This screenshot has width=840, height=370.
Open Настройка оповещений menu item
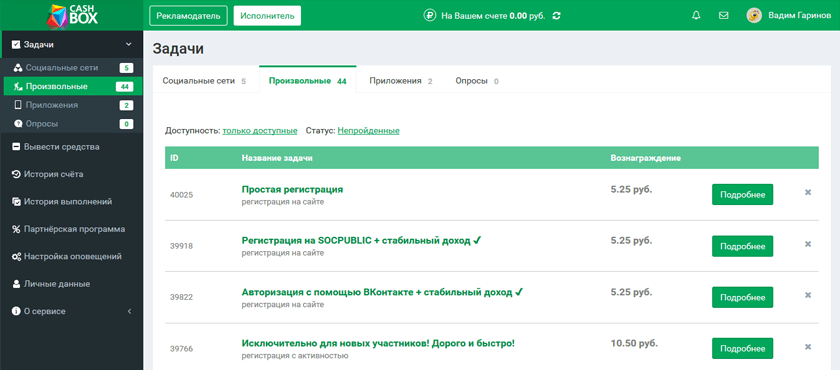[71, 256]
